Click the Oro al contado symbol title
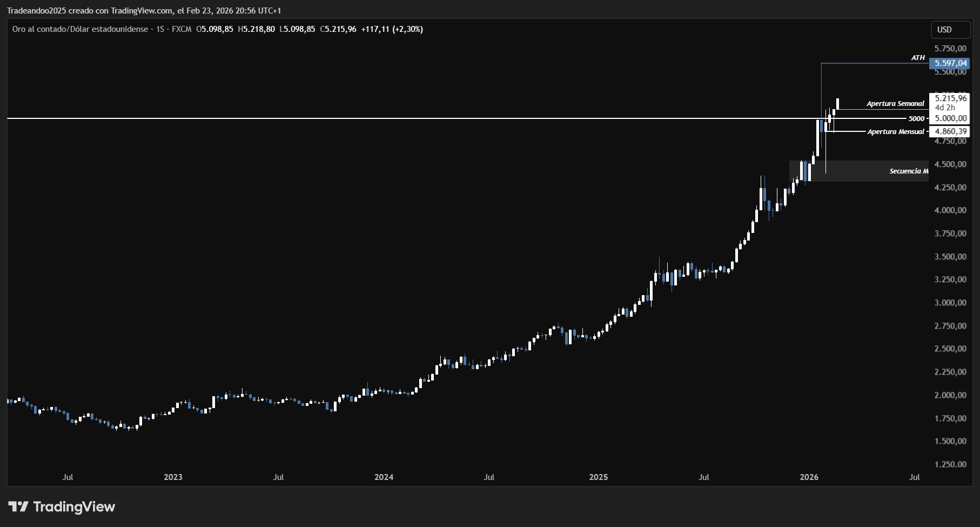980x527 pixels. 80,29
